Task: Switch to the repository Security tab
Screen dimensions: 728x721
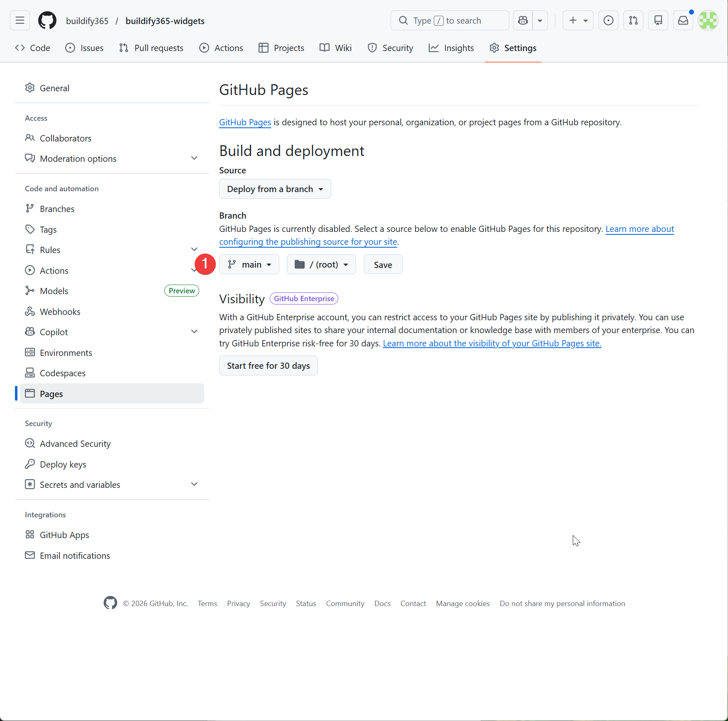Action: click(391, 48)
